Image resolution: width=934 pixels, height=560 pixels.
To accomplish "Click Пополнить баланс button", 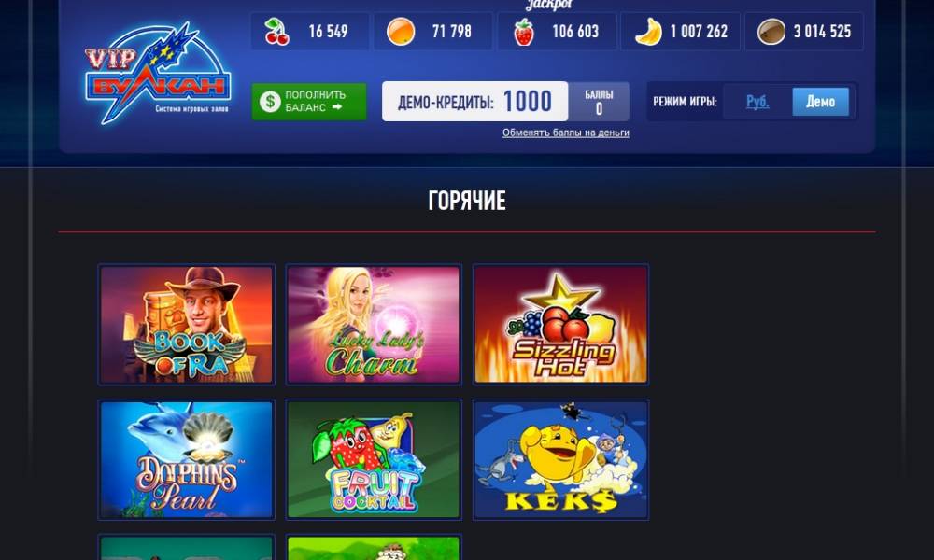I will pyautogui.click(x=308, y=102).
